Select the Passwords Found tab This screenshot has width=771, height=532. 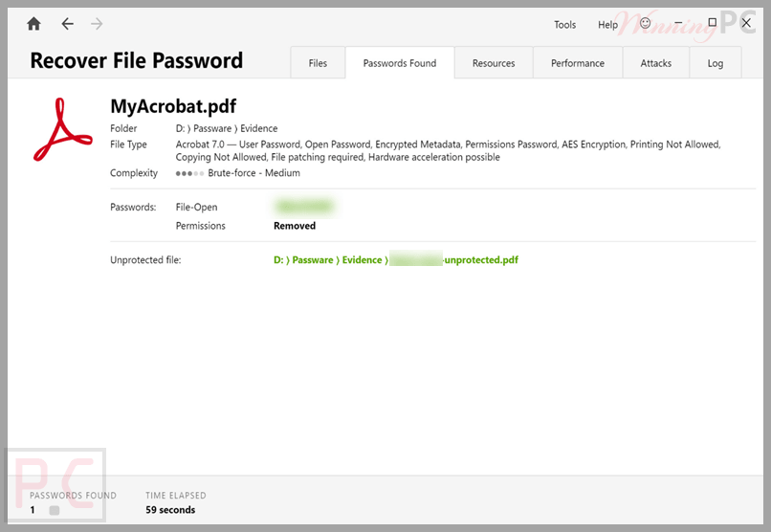click(400, 63)
